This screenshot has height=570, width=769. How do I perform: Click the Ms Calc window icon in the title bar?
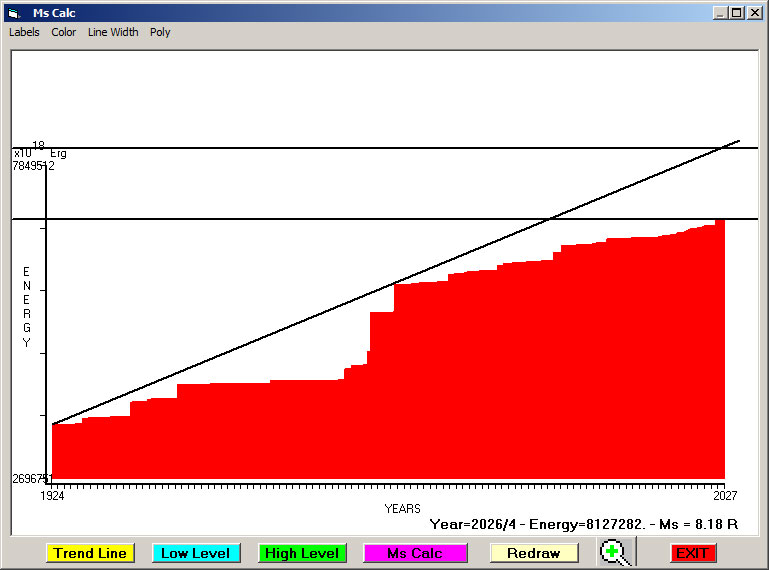(x=14, y=13)
